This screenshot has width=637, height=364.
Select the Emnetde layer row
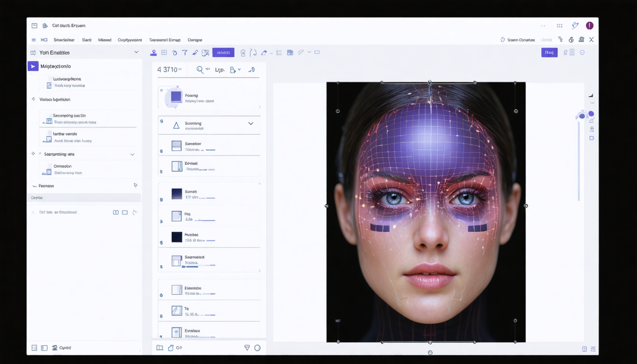pos(209,290)
